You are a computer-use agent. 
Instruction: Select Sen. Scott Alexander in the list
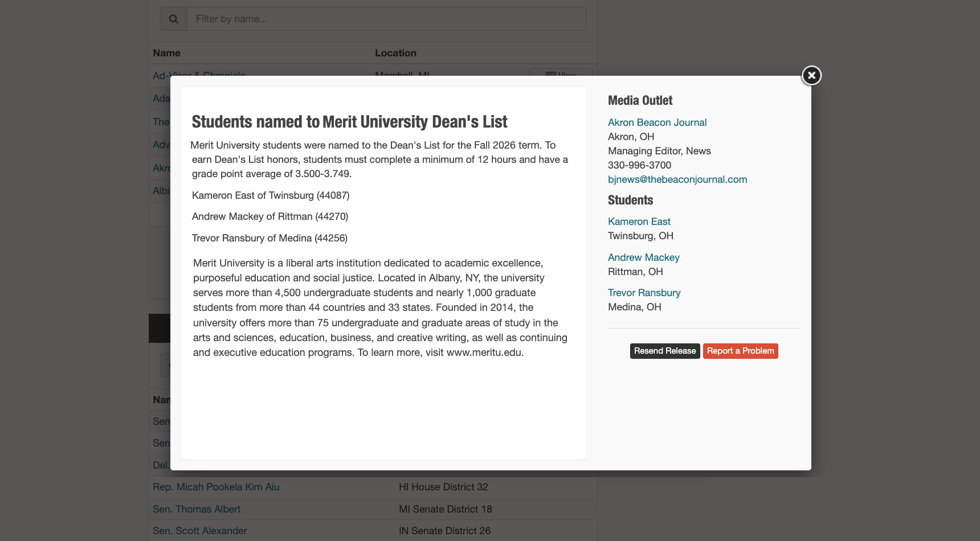pyautogui.click(x=199, y=531)
